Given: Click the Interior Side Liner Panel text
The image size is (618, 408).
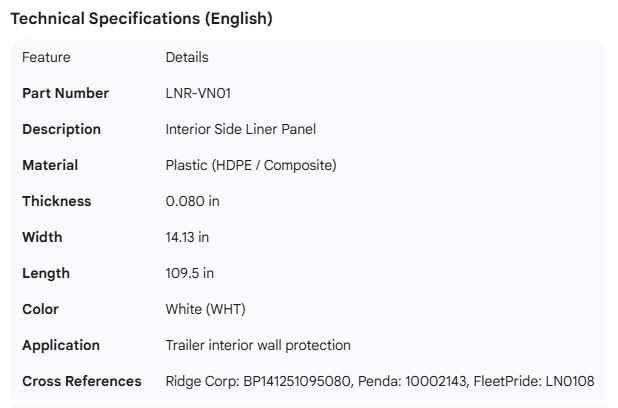Looking at the screenshot, I should [240, 129].
